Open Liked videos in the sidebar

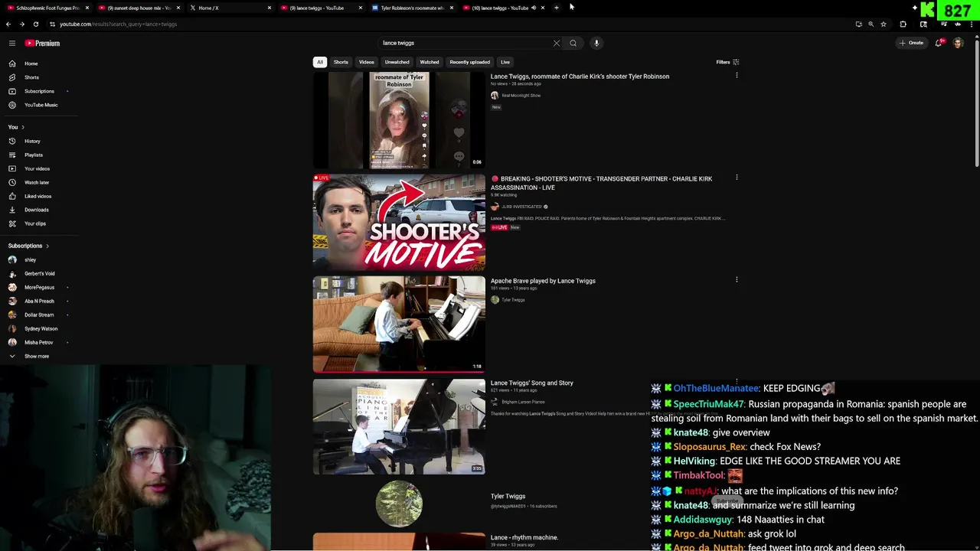coord(38,196)
